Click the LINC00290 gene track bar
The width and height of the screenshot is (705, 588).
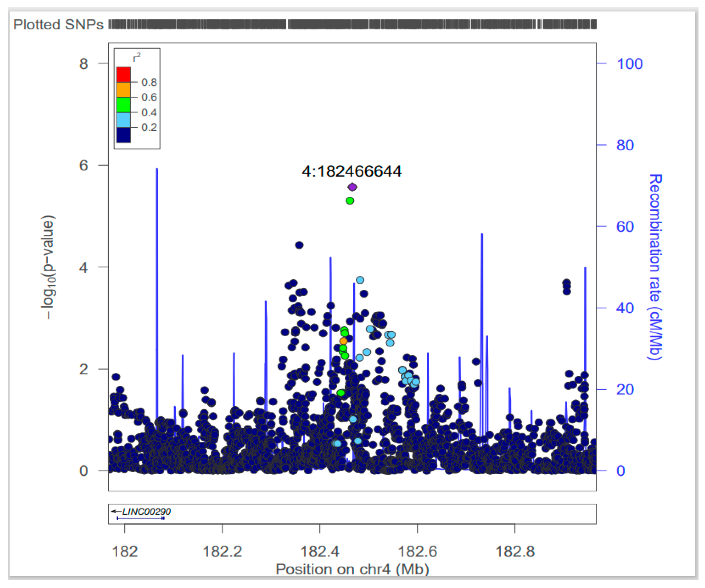coord(140,518)
